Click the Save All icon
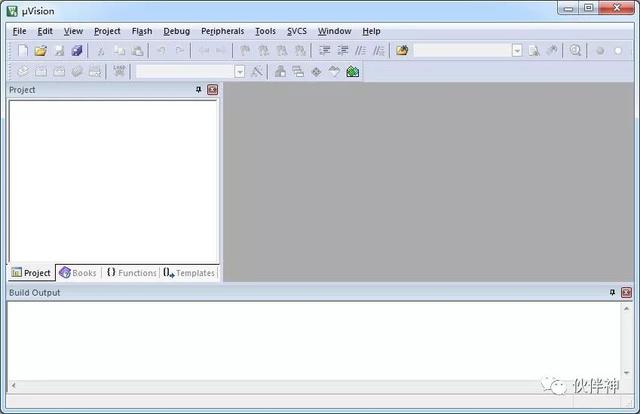This screenshot has height=414, width=640. pyautogui.click(x=77, y=50)
